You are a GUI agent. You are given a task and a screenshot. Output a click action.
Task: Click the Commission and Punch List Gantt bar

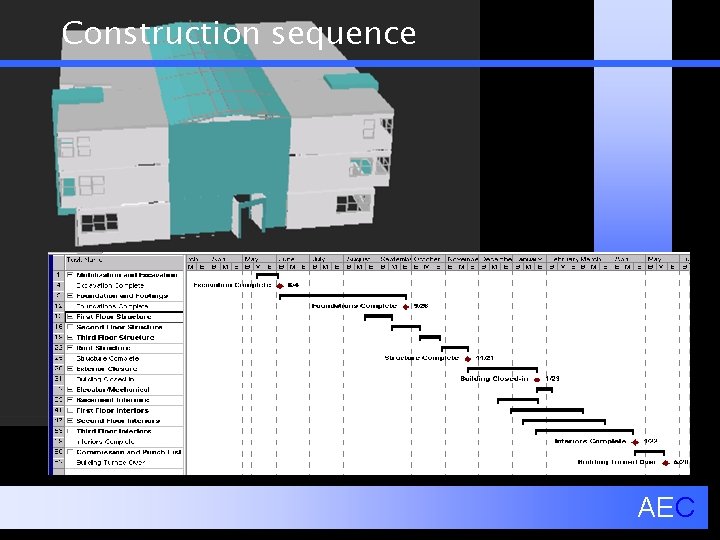[x=649, y=452]
